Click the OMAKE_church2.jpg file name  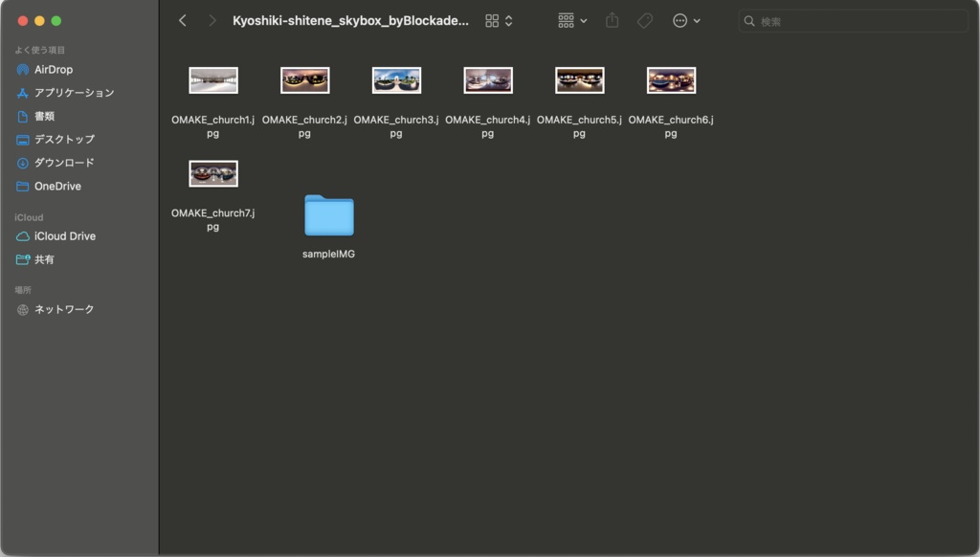pyautogui.click(x=304, y=126)
